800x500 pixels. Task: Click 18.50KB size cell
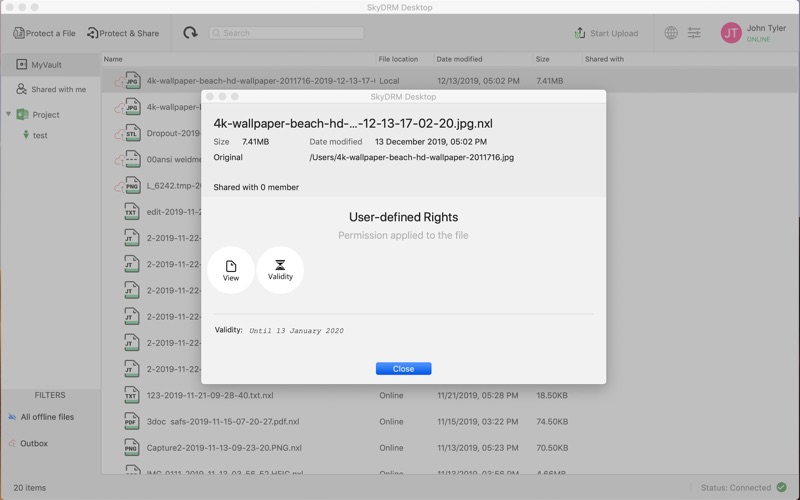[552, 395]
